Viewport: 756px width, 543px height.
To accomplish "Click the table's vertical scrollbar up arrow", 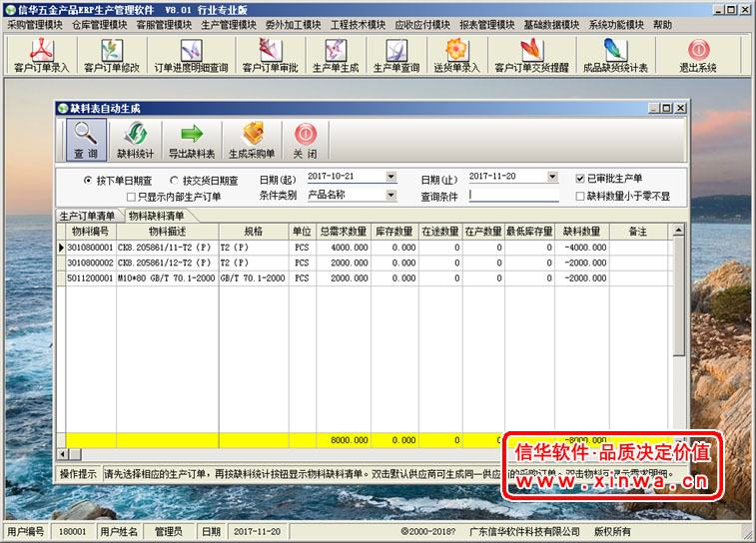I will pyautogui.click(x=678, y=231).
